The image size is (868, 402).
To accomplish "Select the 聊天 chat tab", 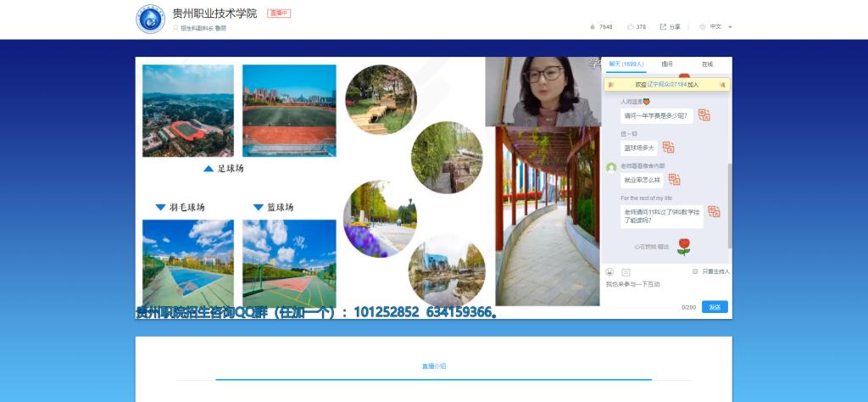I will click(x=626, y=64).
